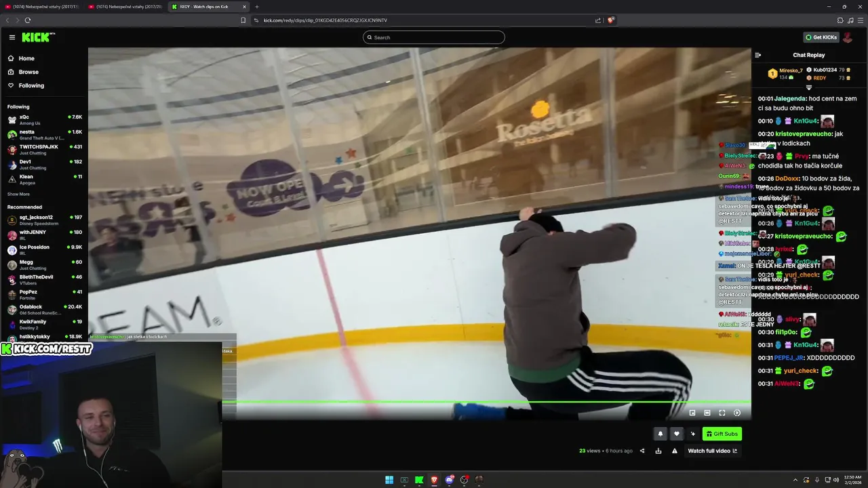Open the browser main menu

coord(860,20)
